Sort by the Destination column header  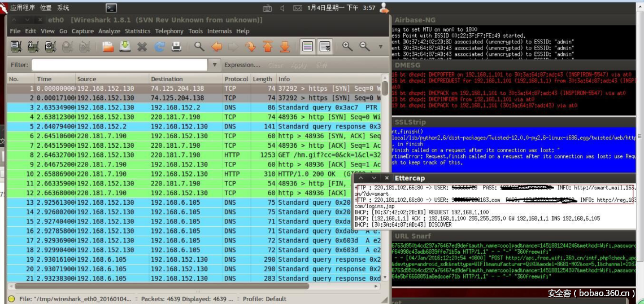[x=186, y=79]
